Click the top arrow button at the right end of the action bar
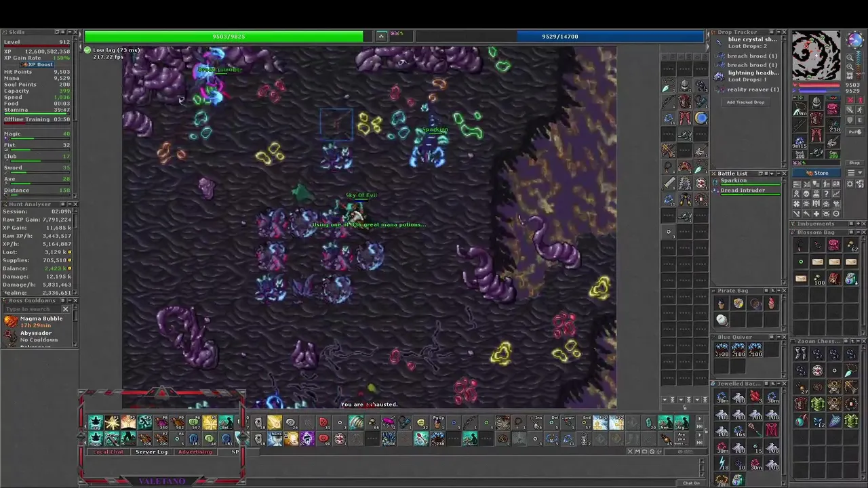Screen dimensions: 868x488 pyautogui.click(x=700, y=418)
